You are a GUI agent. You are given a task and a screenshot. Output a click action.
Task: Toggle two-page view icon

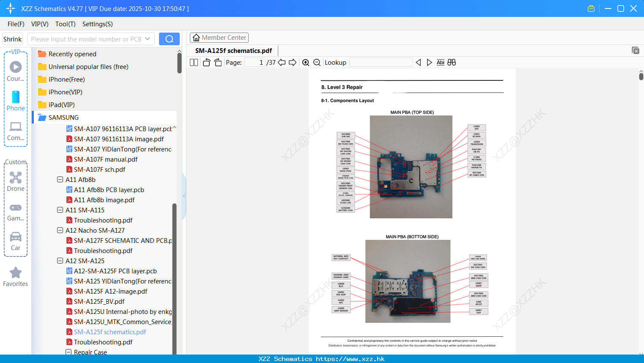[194, 63]
